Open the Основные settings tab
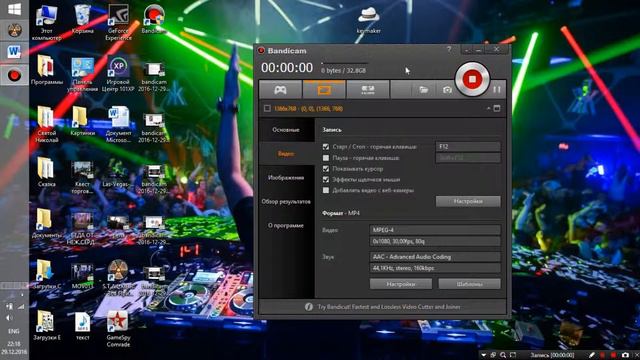 [x=286, y=130]
